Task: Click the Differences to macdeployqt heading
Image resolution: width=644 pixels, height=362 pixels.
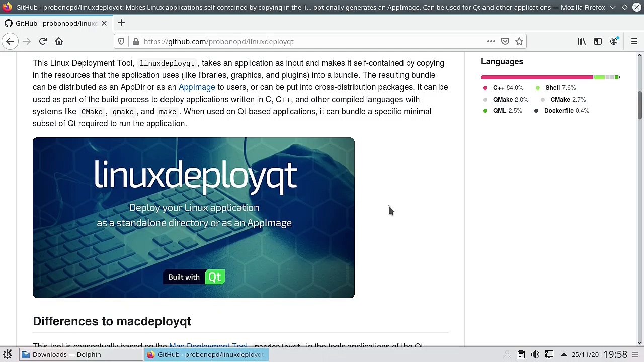Action: (112, 321)
